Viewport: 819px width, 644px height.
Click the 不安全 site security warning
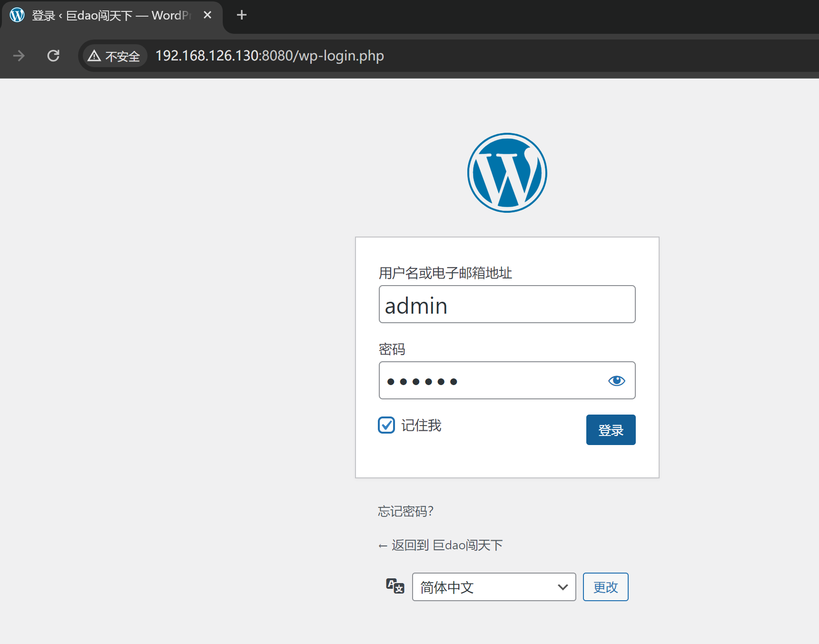pyautogui.click(x=114, y=56)
